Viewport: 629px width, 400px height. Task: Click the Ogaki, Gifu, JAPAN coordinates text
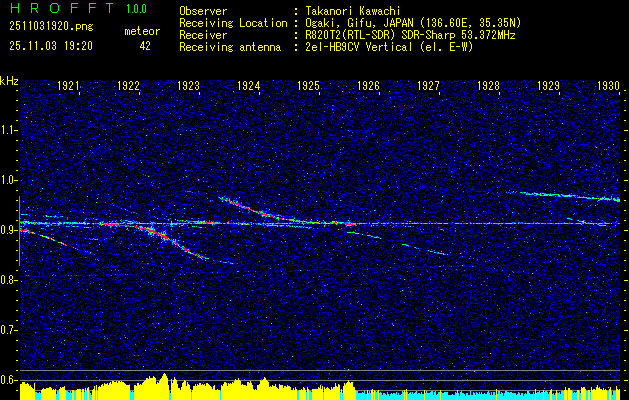pos(413,23)
